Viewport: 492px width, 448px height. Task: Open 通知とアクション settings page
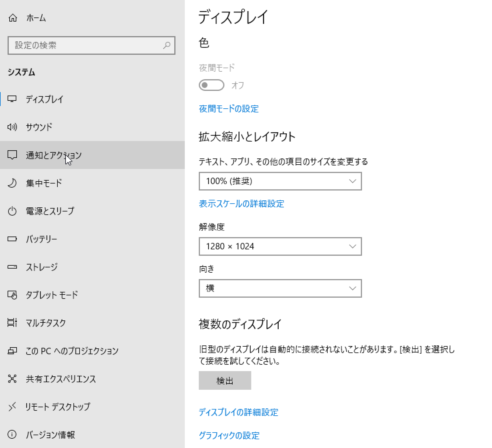coord(92,155)
